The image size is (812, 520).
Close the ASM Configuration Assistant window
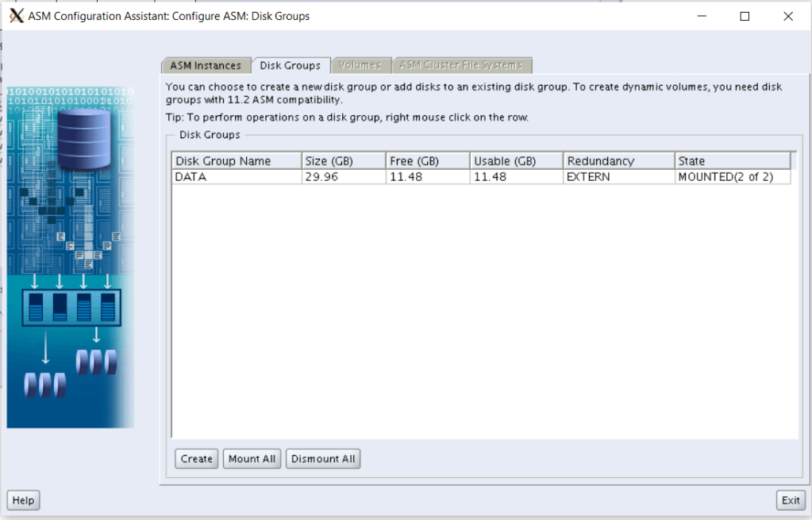coord(787,16)
